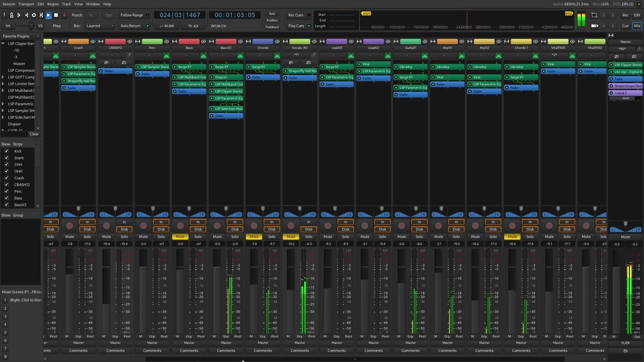
Task: Solo the Crash channel strip
Action: click(87, 237)
